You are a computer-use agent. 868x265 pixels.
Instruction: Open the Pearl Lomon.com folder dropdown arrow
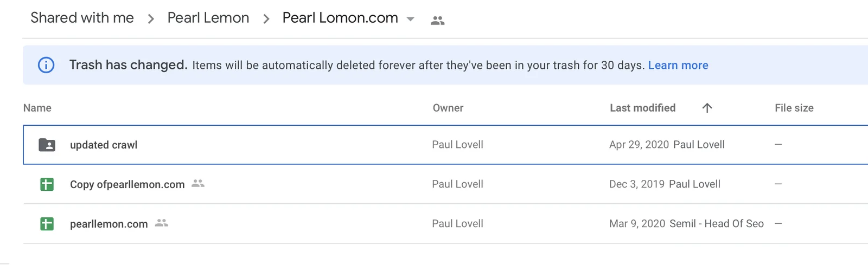[x=411, y=19]
